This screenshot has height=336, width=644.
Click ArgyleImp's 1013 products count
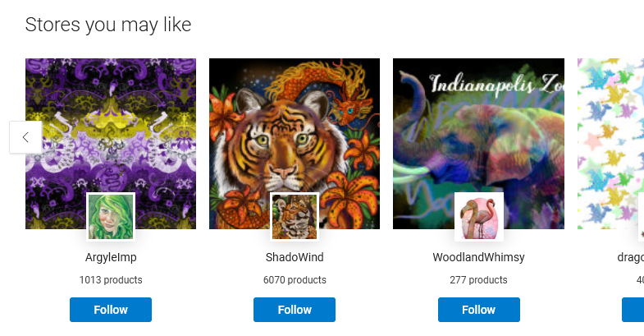tap(111, 280)
